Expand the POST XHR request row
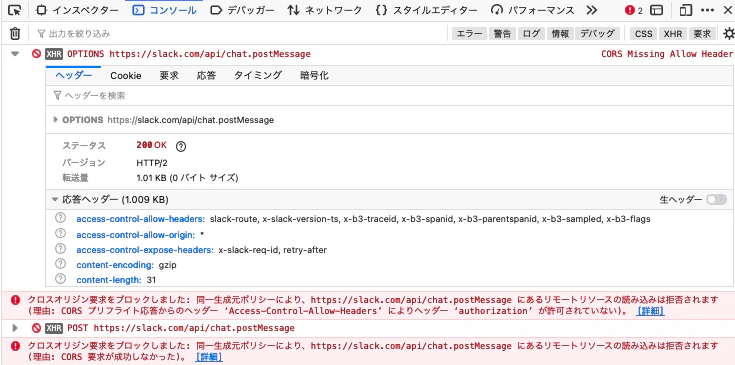The height and width of the screenshot is (365, 735). tap(15, 328)
